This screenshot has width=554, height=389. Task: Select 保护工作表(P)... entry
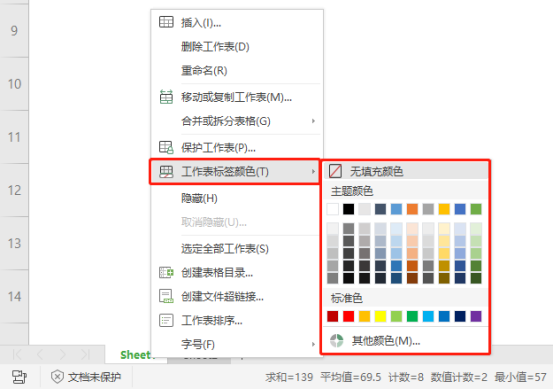click(237, 147)
